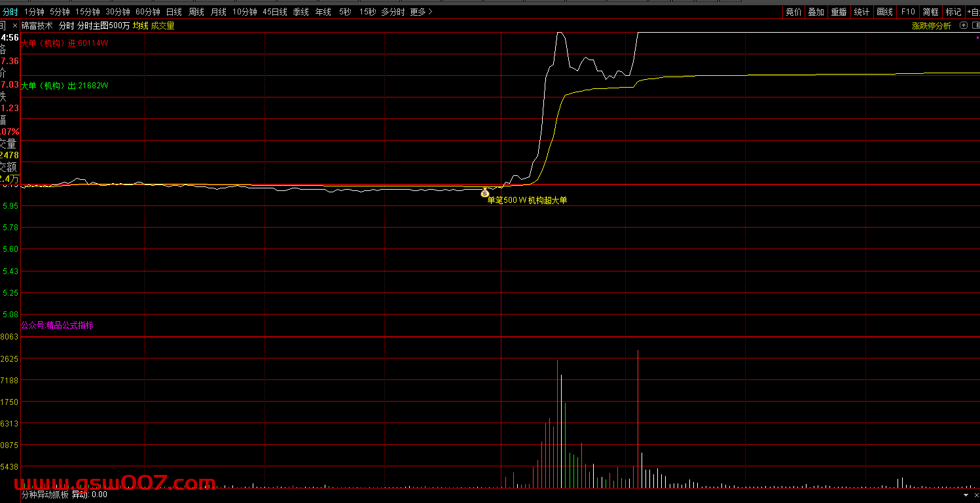Expand the 更多 periods menu

[x=421, y=12]
